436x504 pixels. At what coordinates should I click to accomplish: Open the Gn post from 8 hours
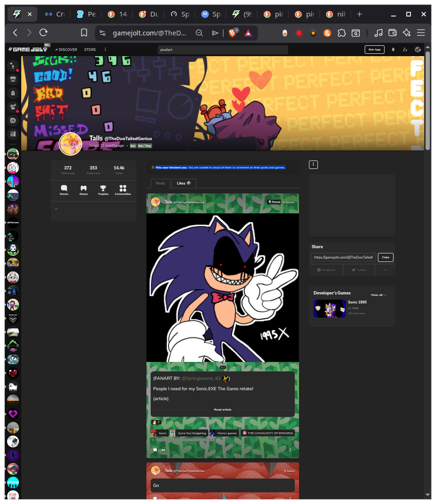coord(222,485)
